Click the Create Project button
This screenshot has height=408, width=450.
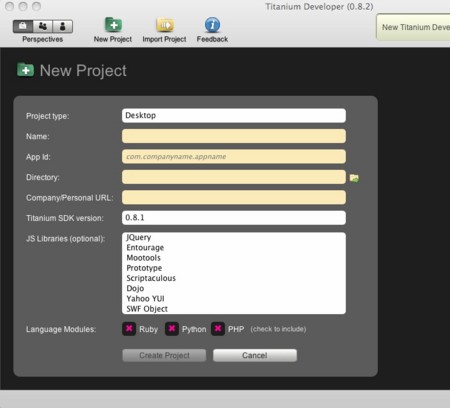[x=164, y=355]
